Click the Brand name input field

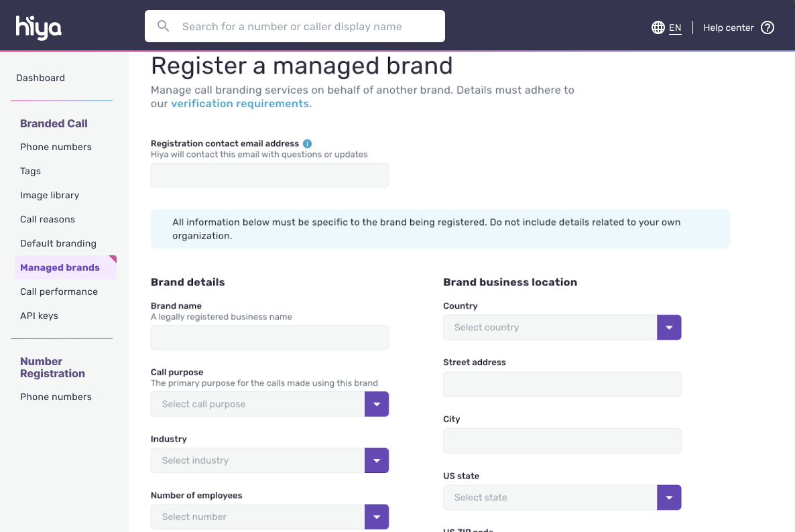coord(269,338)
